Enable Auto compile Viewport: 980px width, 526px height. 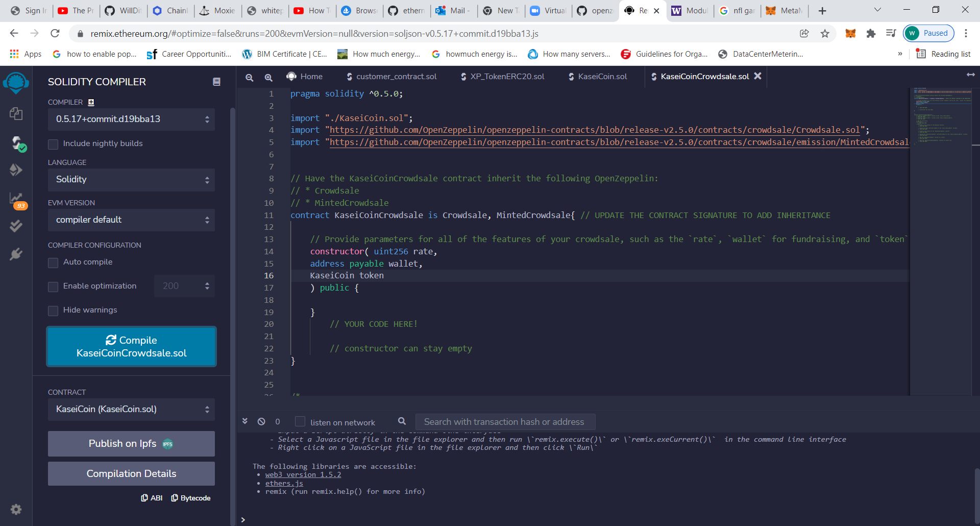click(x=53, y=262)
